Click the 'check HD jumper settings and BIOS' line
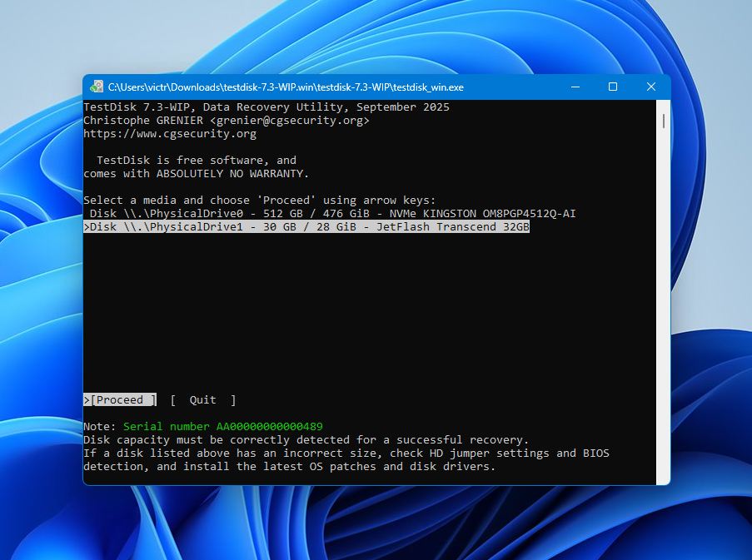This screenshot has width=752, height=560. point(346,453)
